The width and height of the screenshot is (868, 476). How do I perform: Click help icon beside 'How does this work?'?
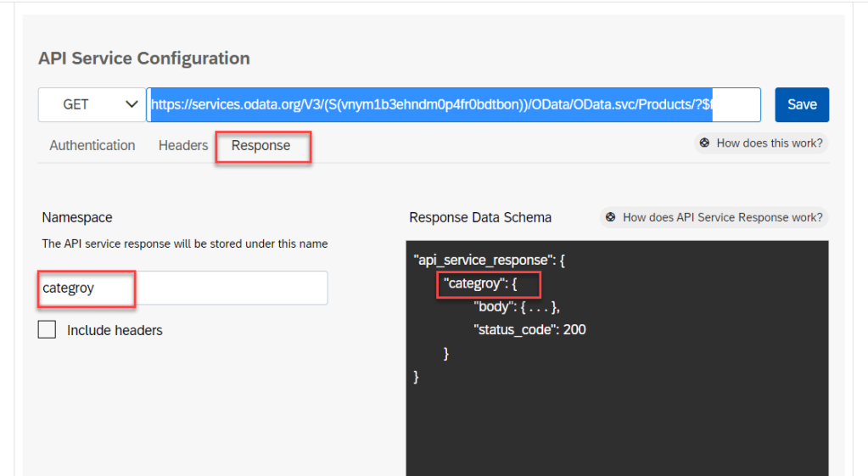(x=704, y=143)
